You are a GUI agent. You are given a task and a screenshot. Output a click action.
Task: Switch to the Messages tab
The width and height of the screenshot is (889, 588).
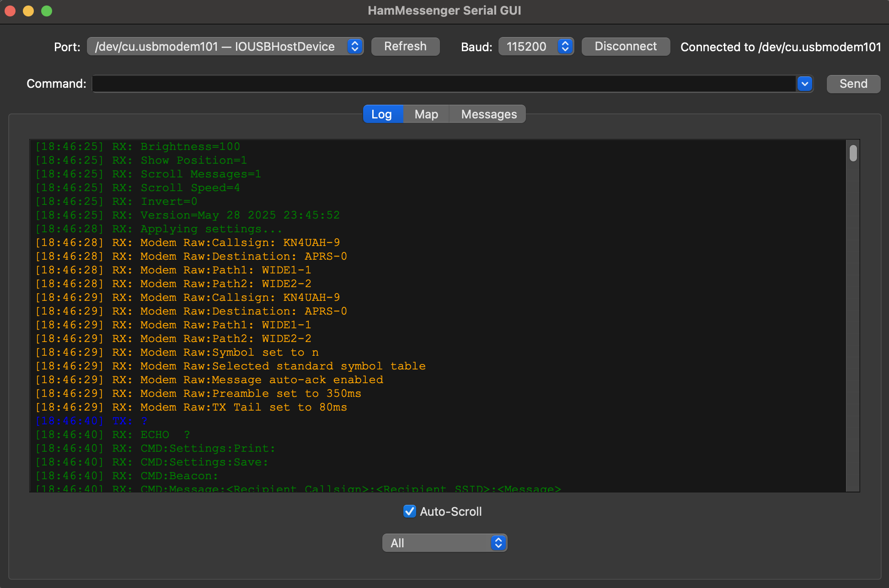point(488,114)
